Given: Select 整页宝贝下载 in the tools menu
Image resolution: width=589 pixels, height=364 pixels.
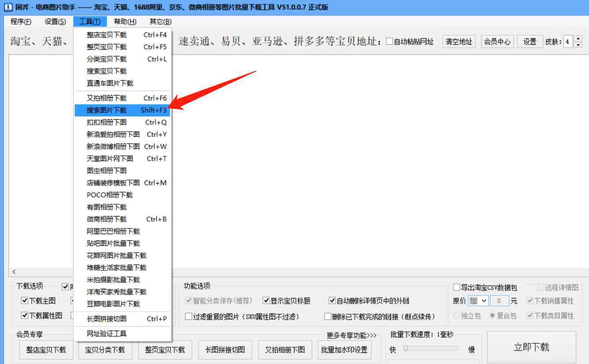Looking at the screenshot, I should click(122, 47).
